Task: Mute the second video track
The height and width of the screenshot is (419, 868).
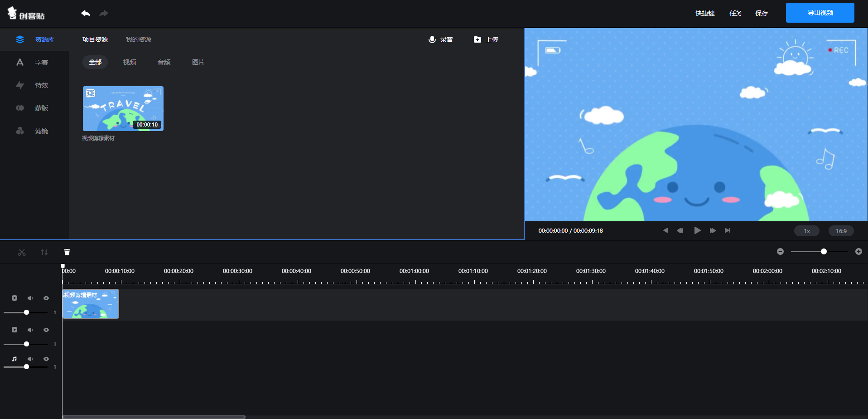Action: click(x=30, y=330)
